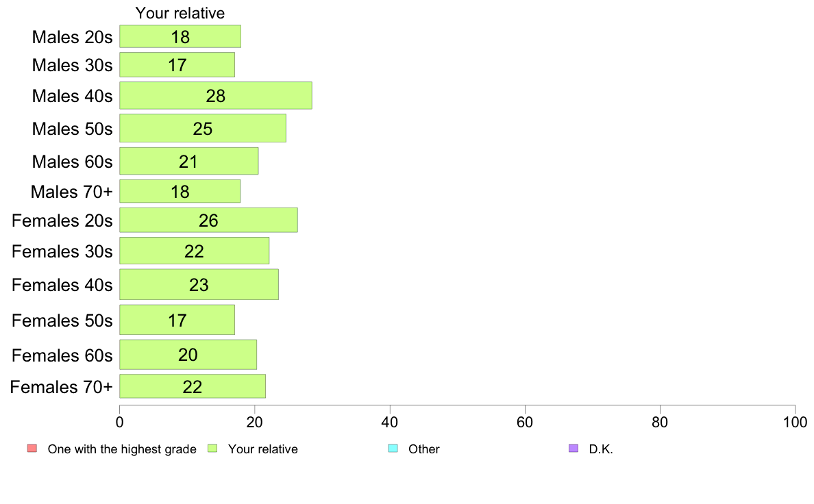Select the Males 20s bar showing 18
This screenshot has height=504, width=814.
(180, 36)
